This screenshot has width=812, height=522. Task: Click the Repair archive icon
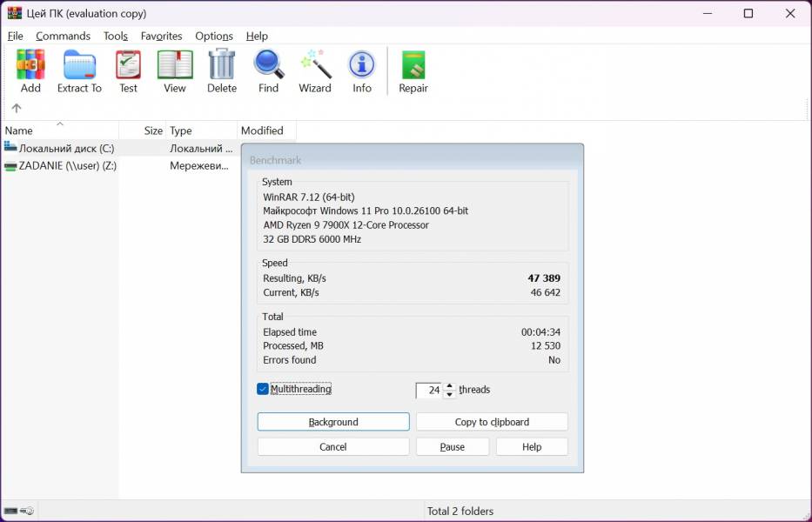coord(413,66)
